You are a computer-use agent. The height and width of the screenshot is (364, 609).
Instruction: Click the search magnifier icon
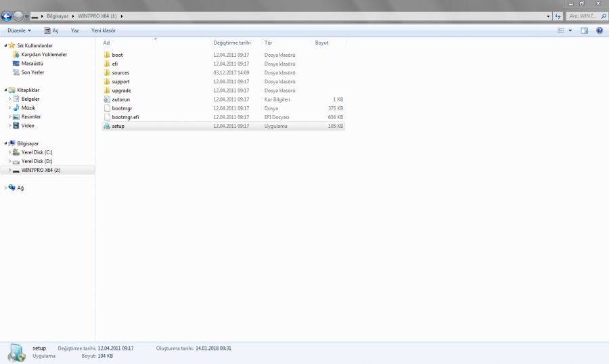[604, 16]
